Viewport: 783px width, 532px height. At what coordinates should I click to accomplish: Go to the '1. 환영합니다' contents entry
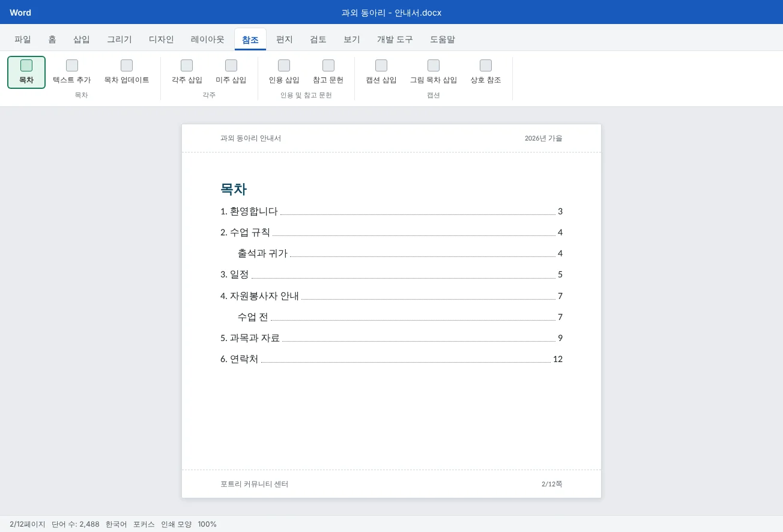point(391,211)
